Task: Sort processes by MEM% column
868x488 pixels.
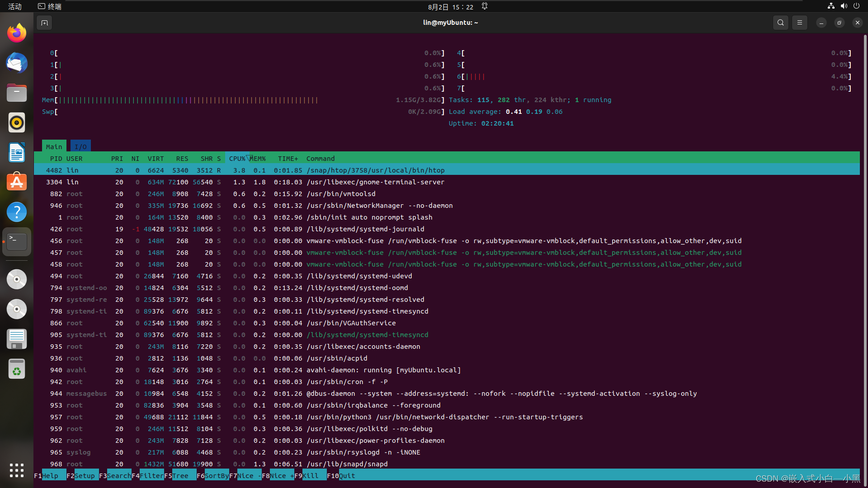Action: tap(258, 159)
